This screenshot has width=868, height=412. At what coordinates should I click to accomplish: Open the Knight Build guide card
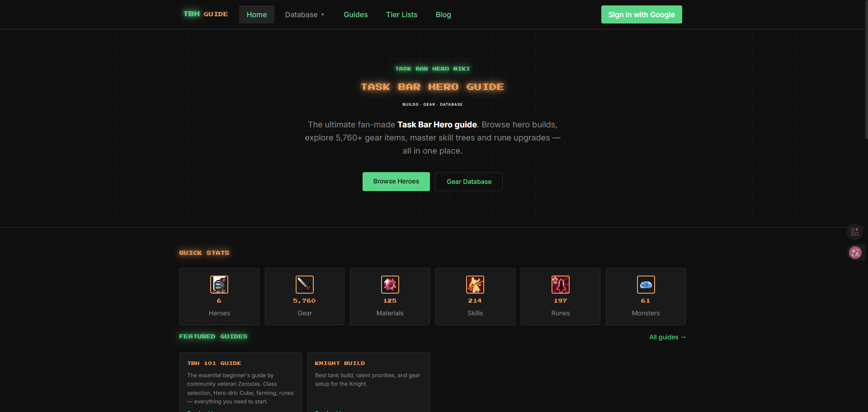(368, 382)
